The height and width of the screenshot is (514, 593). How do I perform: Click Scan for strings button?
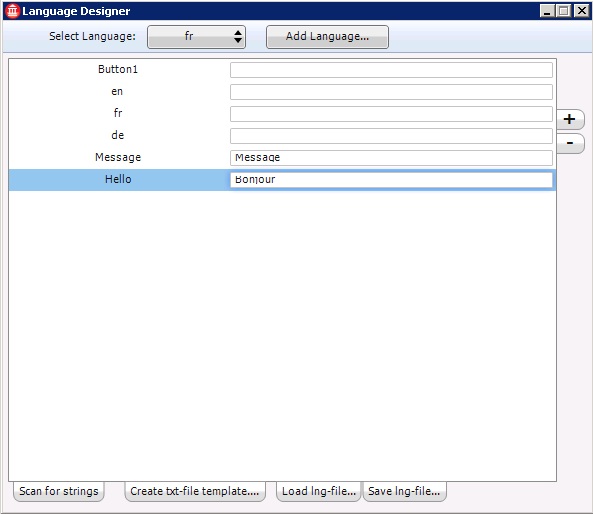tap(59, 491)
